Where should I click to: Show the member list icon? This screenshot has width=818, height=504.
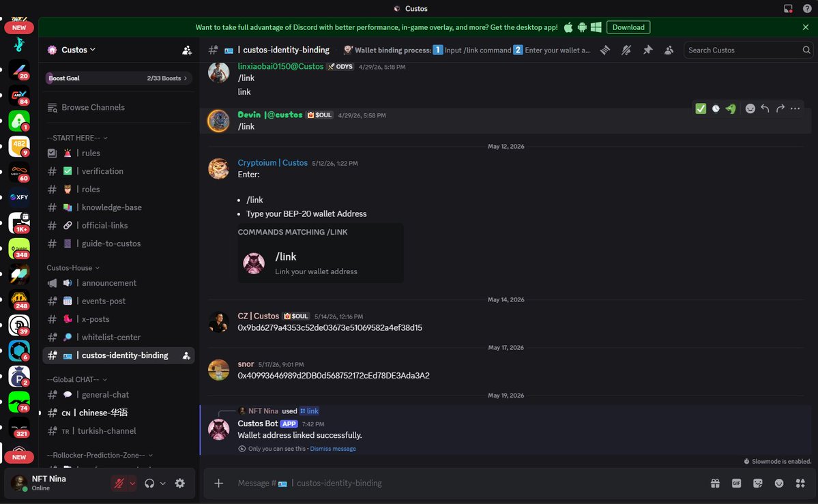tap(669, 50)
